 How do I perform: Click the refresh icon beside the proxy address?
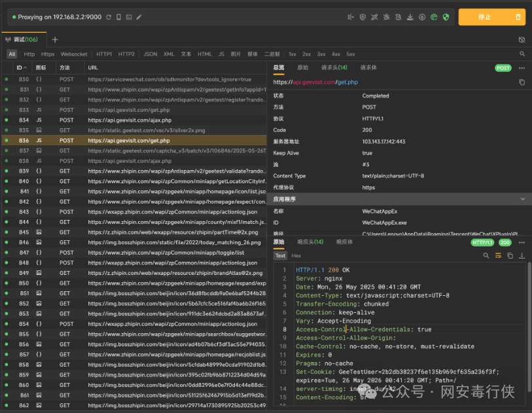click(109, 17)
